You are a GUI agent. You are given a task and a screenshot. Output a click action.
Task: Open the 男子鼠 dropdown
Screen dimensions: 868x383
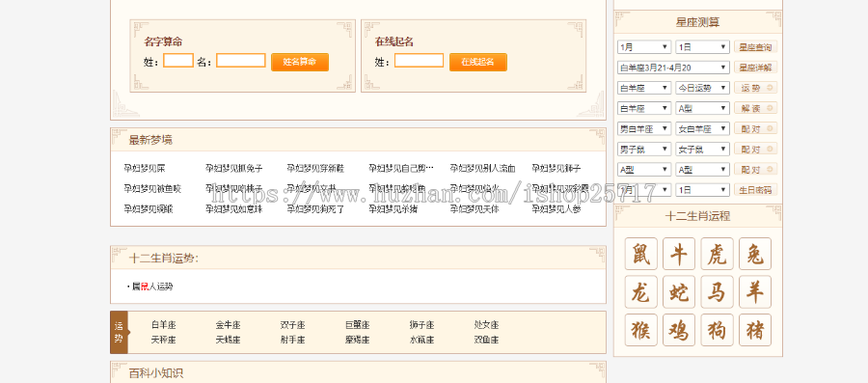point(644,150)
